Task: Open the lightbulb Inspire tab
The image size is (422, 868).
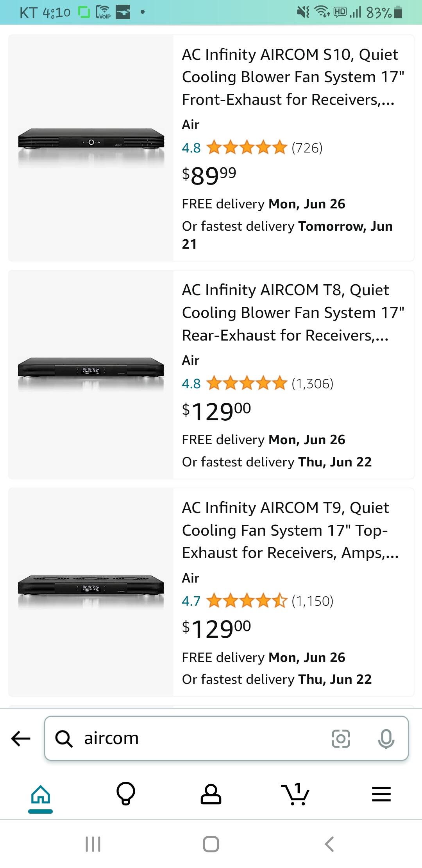Action: (x=126, y=794)
